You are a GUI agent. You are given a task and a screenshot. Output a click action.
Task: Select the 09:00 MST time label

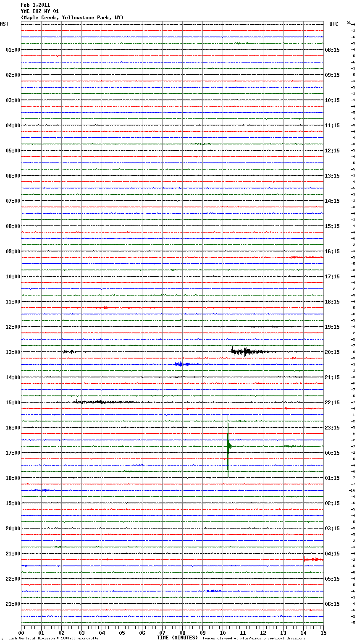(13, 251)
